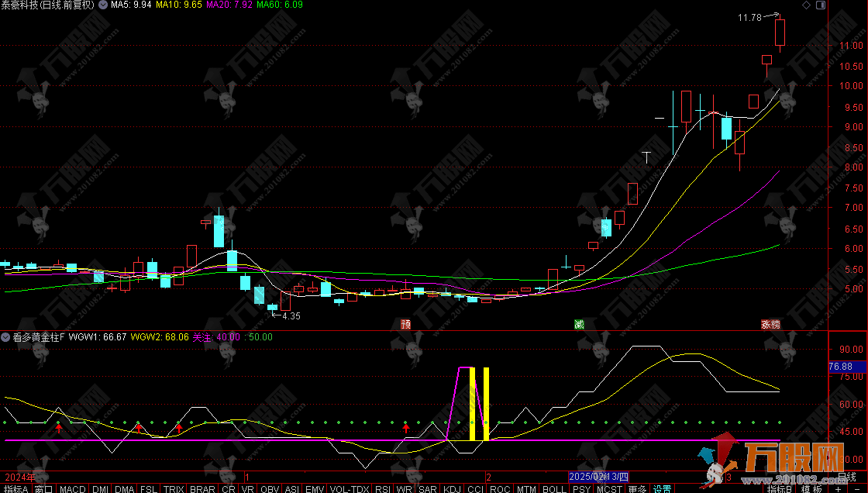Switch to the RSI indicator tab
Viewport: 868px width, 493px height.
[x=383, y=488]
